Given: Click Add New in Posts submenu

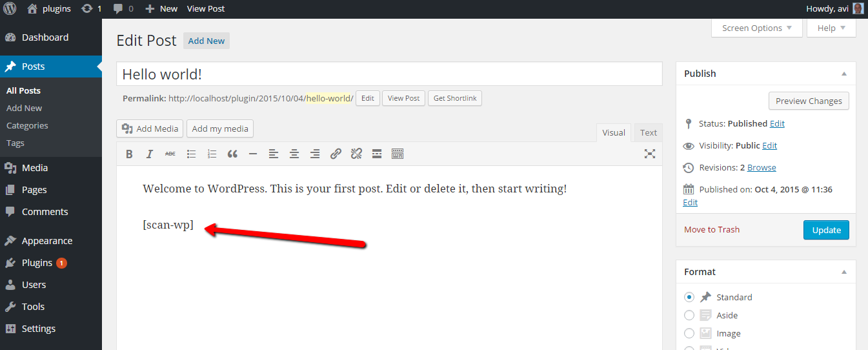Looking at the screenshot, I should [24, 108].
